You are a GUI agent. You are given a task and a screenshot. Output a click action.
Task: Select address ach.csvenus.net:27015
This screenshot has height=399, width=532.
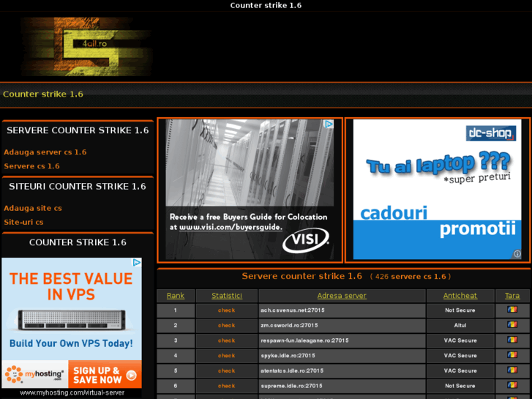pos(293,310)
